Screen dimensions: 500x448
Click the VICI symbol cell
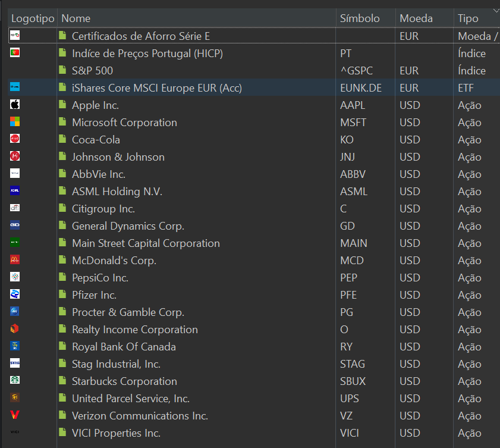tap(350, 433)
